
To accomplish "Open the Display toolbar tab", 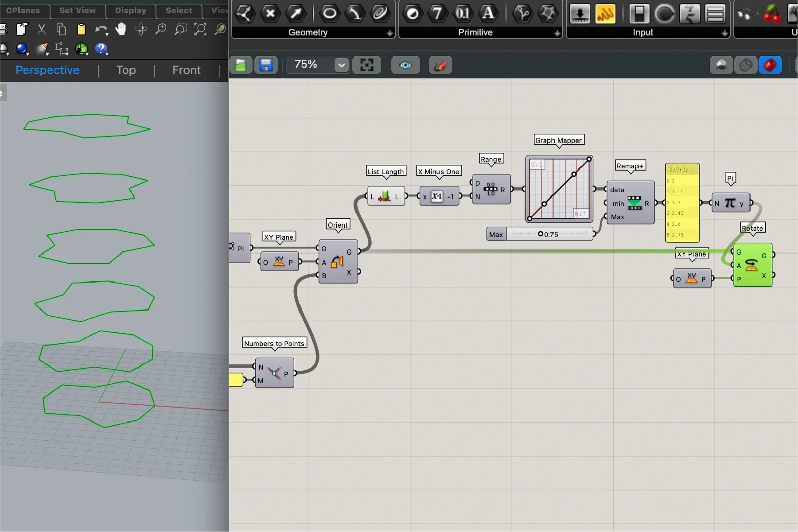I will pyautogui.click(x=130, y=11).
